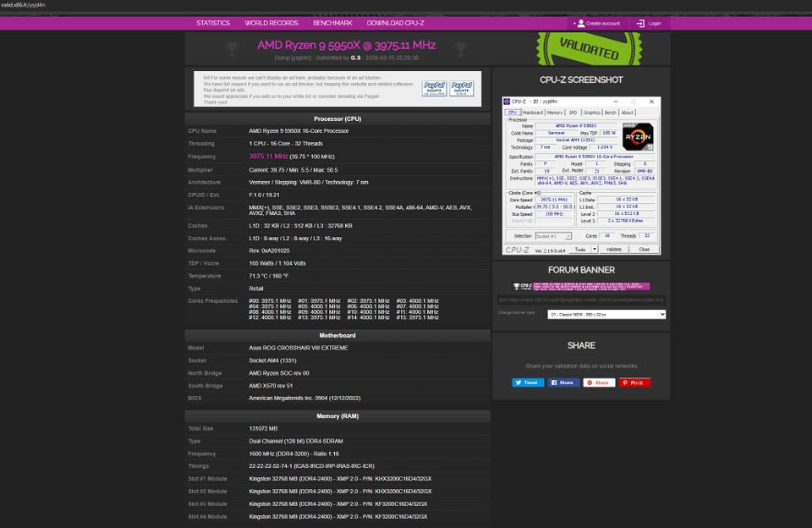
Task: Select total memory size '131072 MB'
Action: tap(263, 428)
